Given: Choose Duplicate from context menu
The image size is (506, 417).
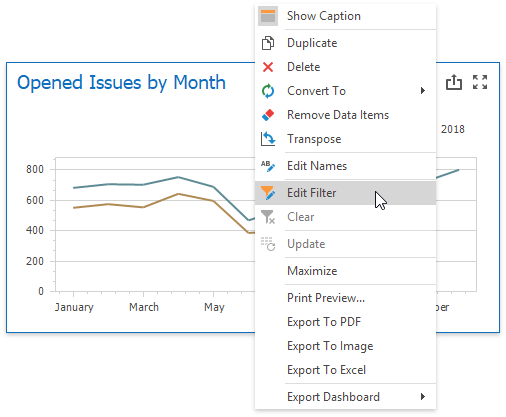Looking at the screenshot, I should click(x=346, y=43).
